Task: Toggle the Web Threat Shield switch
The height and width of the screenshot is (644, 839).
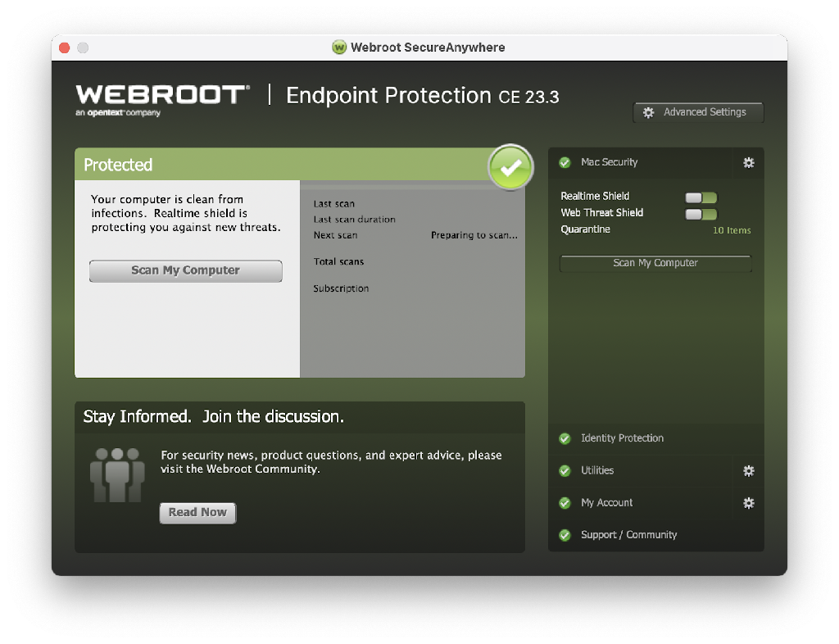Action: pyautogui.click(x=701, y=214)
